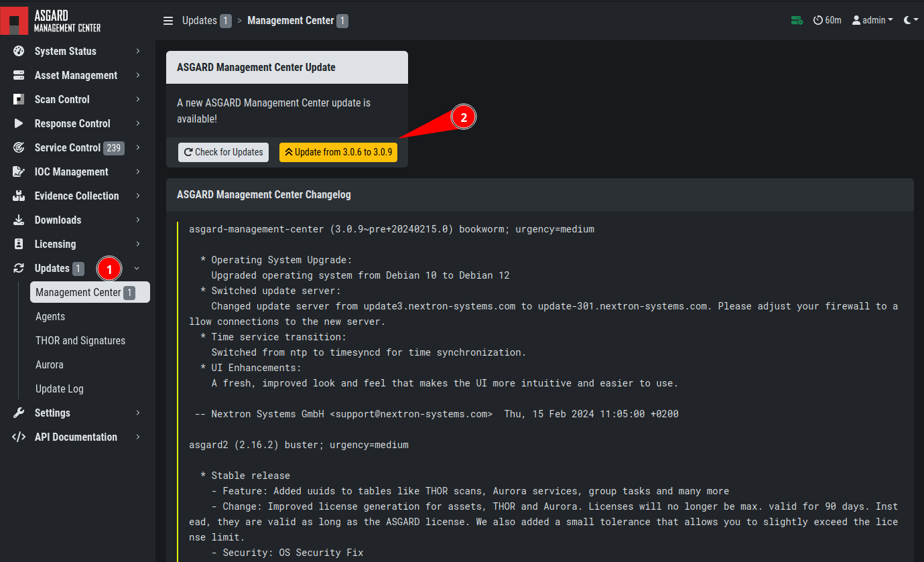This screenshot has width=924, height=562.
Task: Expand the Asset Management chevron
Action: pos(137,75)
